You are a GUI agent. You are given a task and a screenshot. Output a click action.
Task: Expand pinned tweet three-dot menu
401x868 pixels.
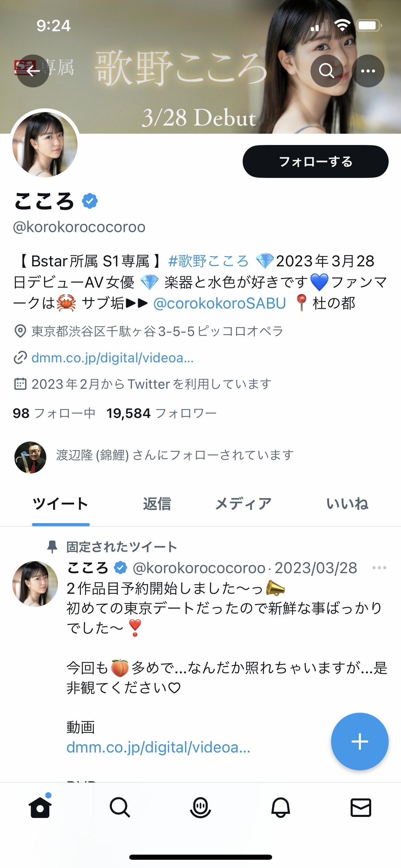[x=379, y=568]
